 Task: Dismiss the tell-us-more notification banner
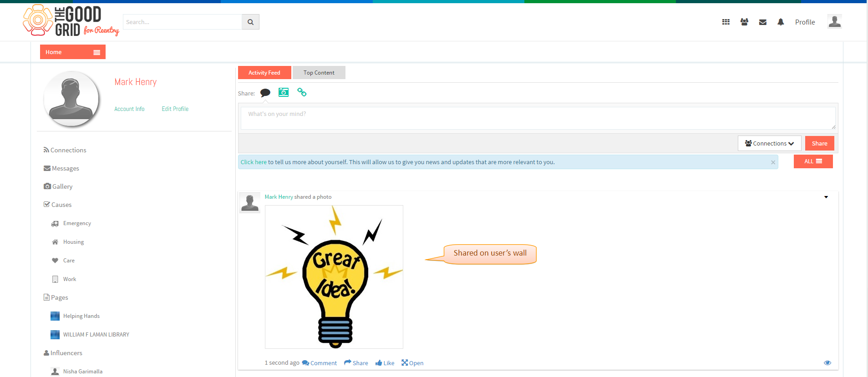click(x=773, y=162)
